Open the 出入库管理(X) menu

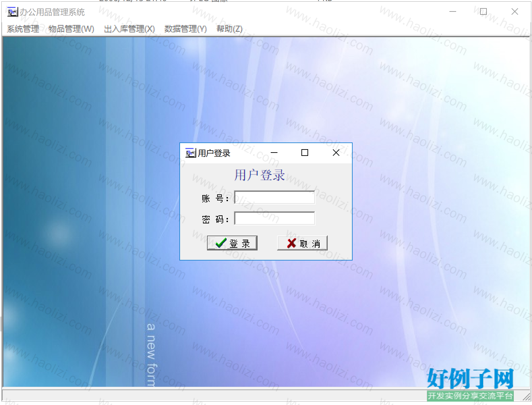click(129, 29)
